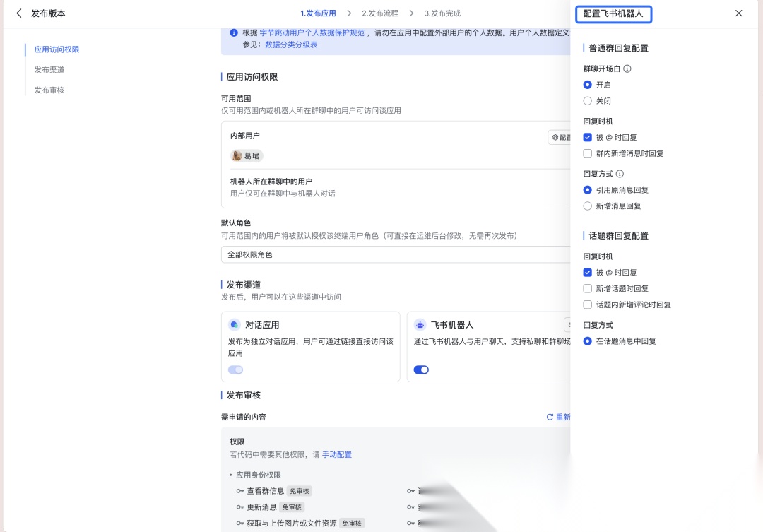Viewport: 763px width, 532px height.
Task: Click the refresh icon beside 重新
Action: click(x=550, y=417)
